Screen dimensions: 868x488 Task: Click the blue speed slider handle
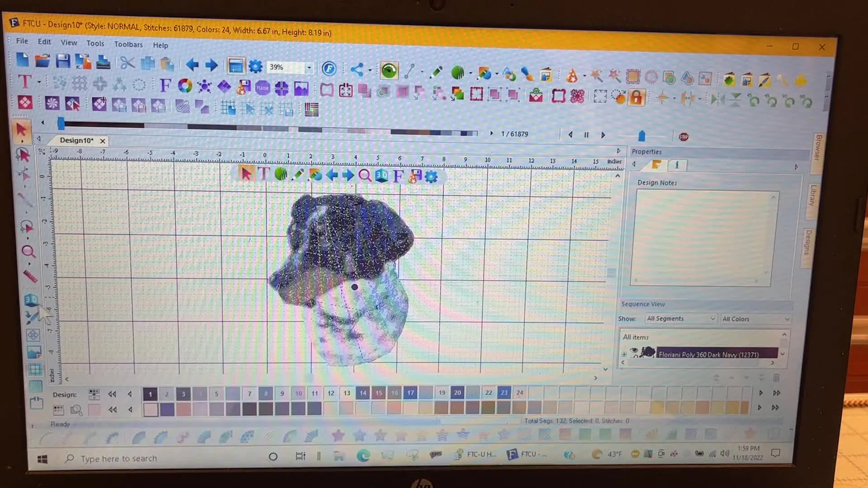coord(642,136)
